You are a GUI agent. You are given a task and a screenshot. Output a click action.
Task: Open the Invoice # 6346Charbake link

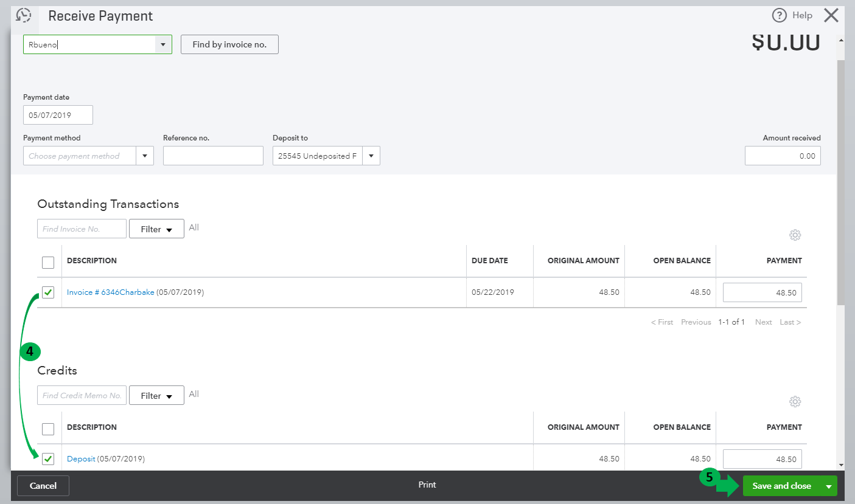[110, 292]
